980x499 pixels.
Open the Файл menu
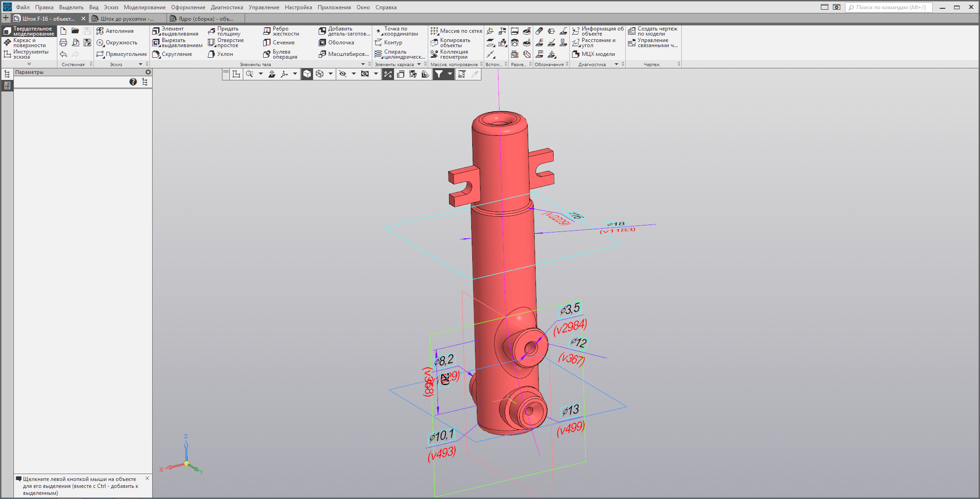point(23,7)
